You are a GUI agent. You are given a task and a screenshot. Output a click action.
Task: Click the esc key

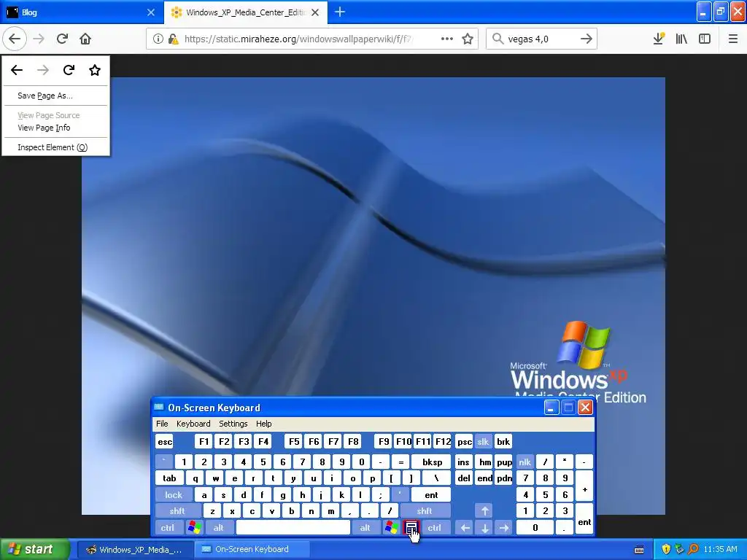165,442
